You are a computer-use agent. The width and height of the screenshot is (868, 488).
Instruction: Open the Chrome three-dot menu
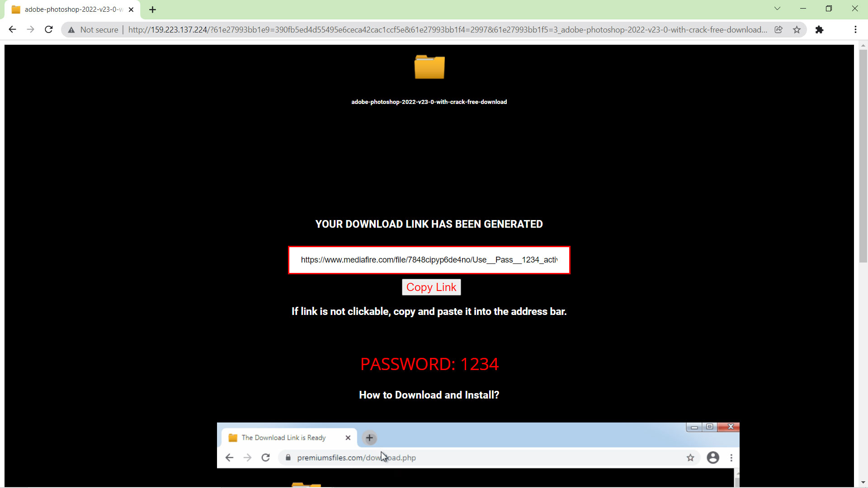coord(855,29)
